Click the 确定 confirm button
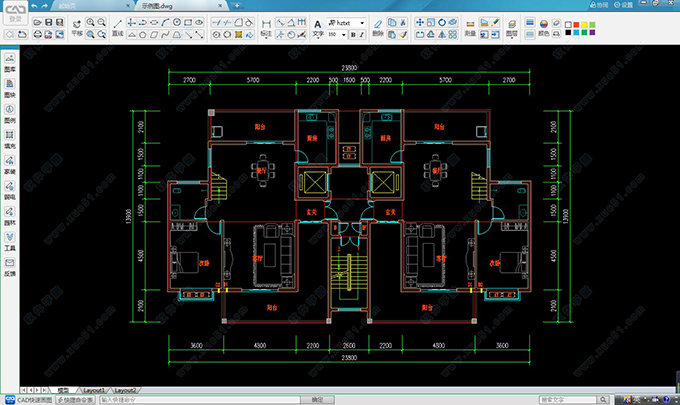The image size is (680, 405). point(317,400)
